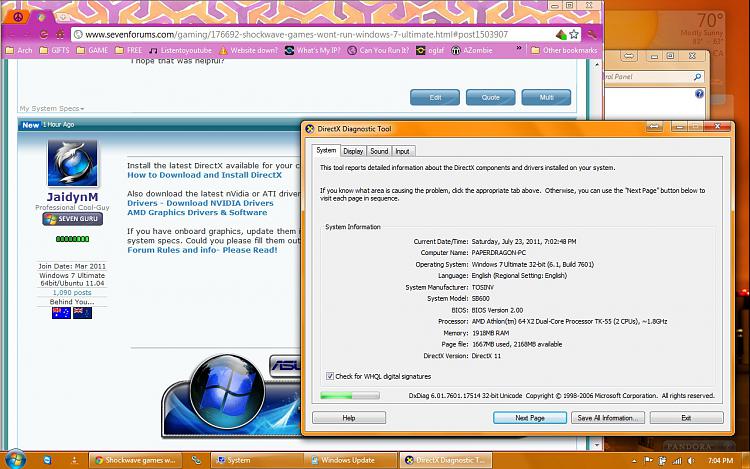Click the extension icon beside bookmark star
The height and width of the screenshot is (469, 750).
(562, 34)
